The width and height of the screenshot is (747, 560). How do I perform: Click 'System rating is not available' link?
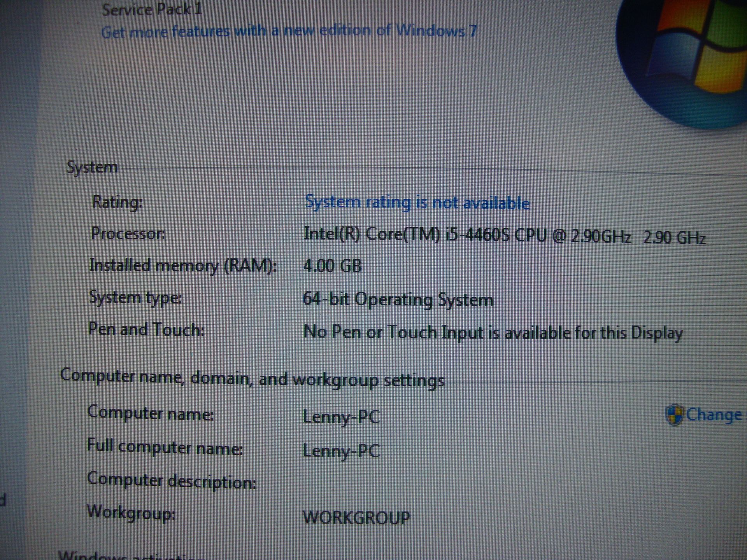[x=417, y=203]
